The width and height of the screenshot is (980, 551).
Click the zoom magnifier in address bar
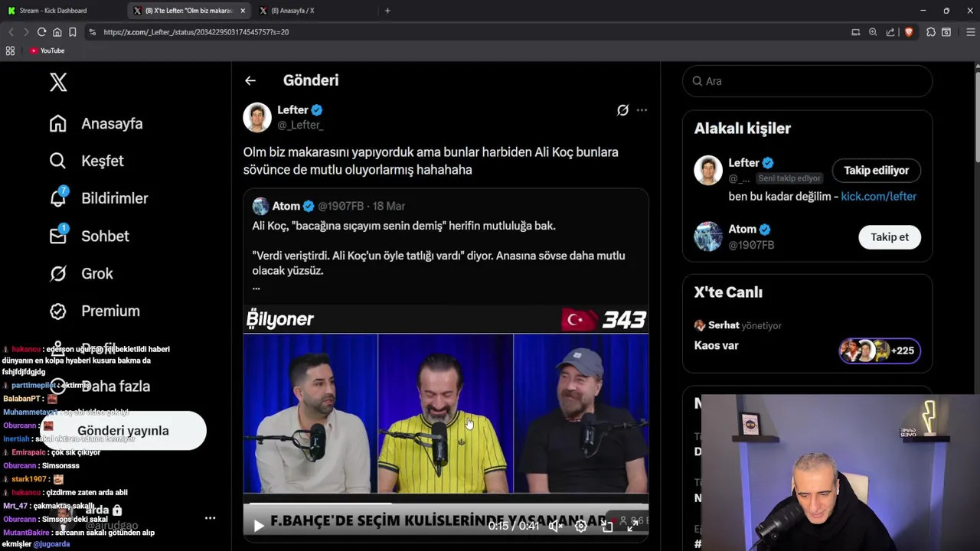click(x=873, y=32)
